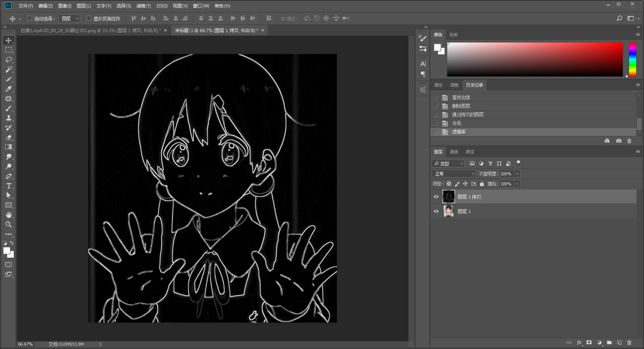Create new snapshot camera icon in History

(618, 141)
